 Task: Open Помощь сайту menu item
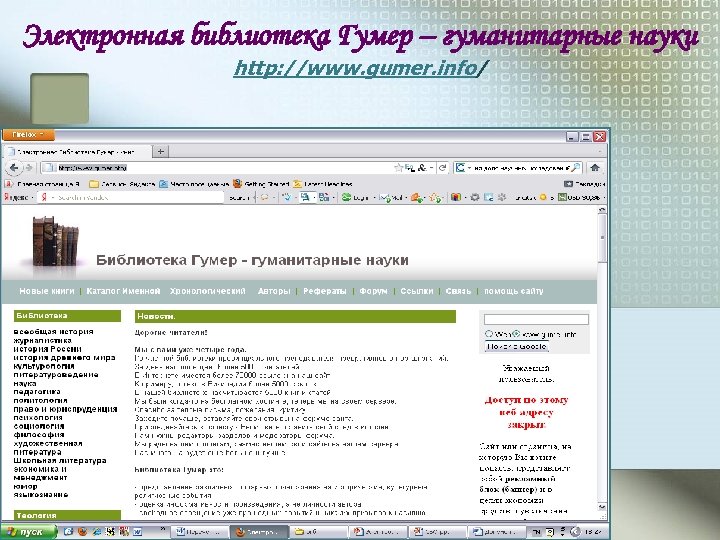coord(513,291)
